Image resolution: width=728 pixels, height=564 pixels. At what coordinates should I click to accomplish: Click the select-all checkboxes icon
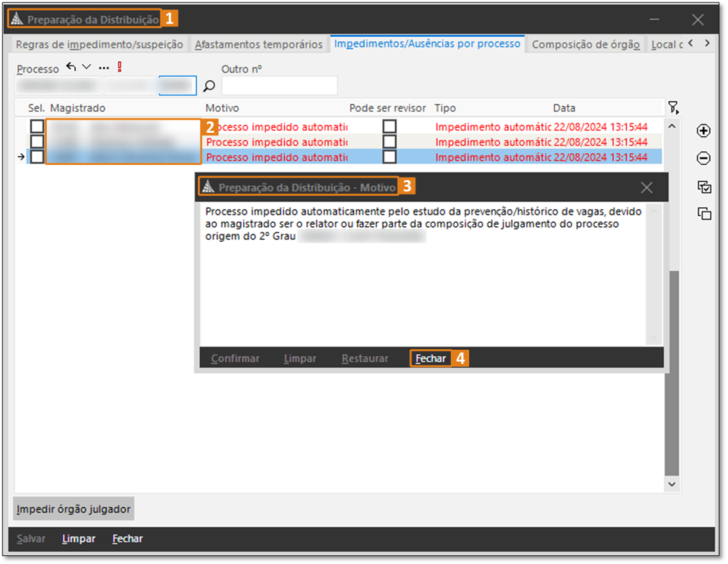tap(704, 187)
